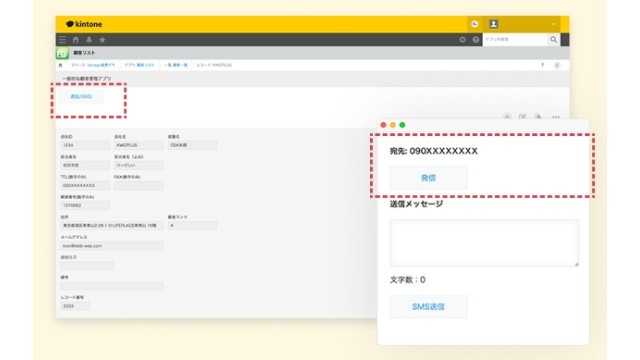Viewport: 640px width, 360px height.
Task: Click the duplicate record icon
Action: click(538, 117)
